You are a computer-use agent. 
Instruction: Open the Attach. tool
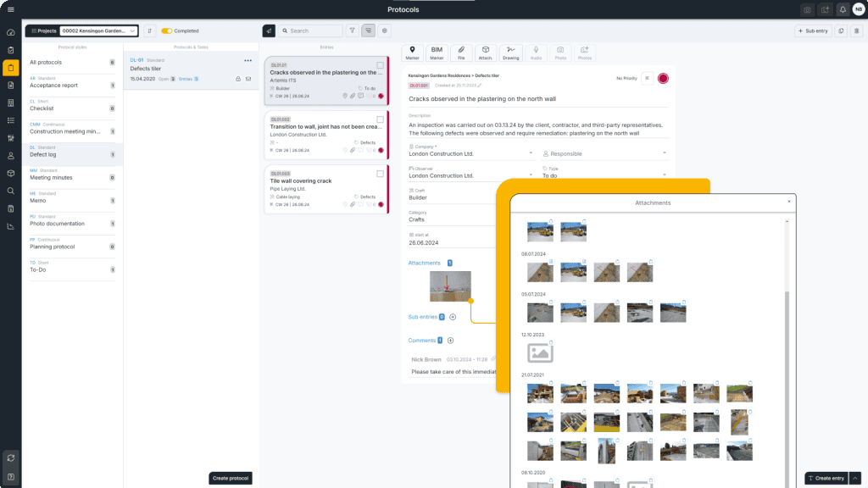click(x=486, y=53)
